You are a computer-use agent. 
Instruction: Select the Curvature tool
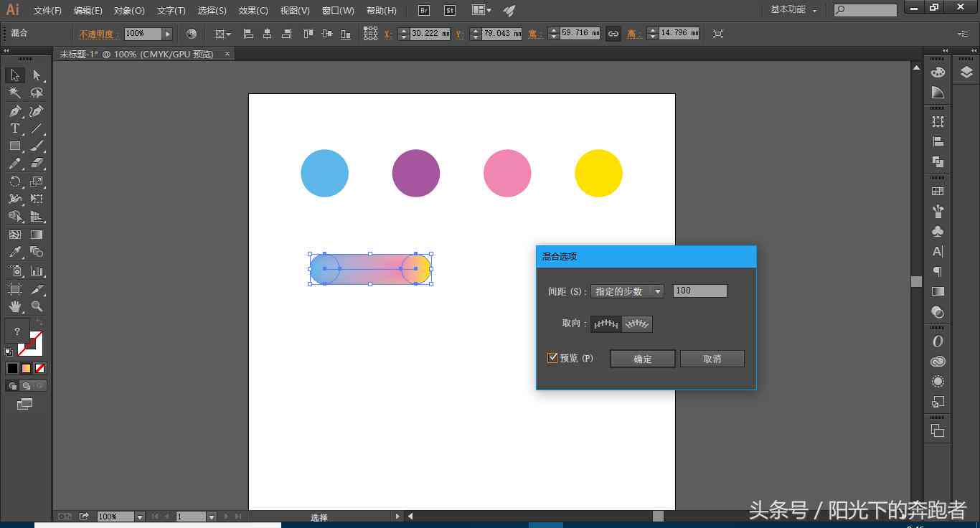point(37,111)
